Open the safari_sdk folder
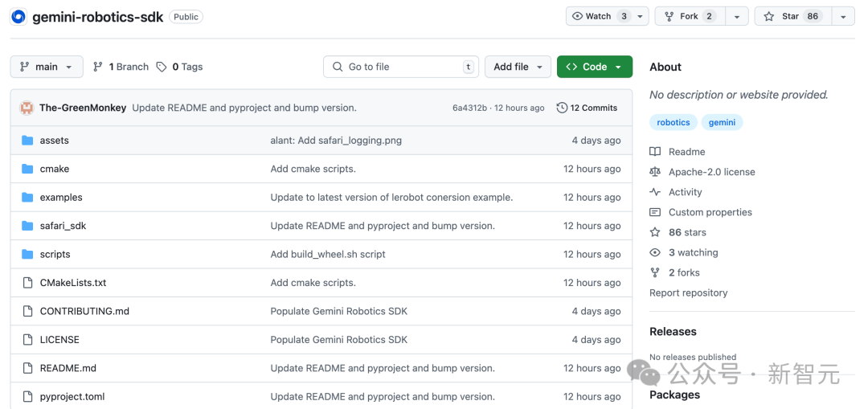 pos(63,226)
